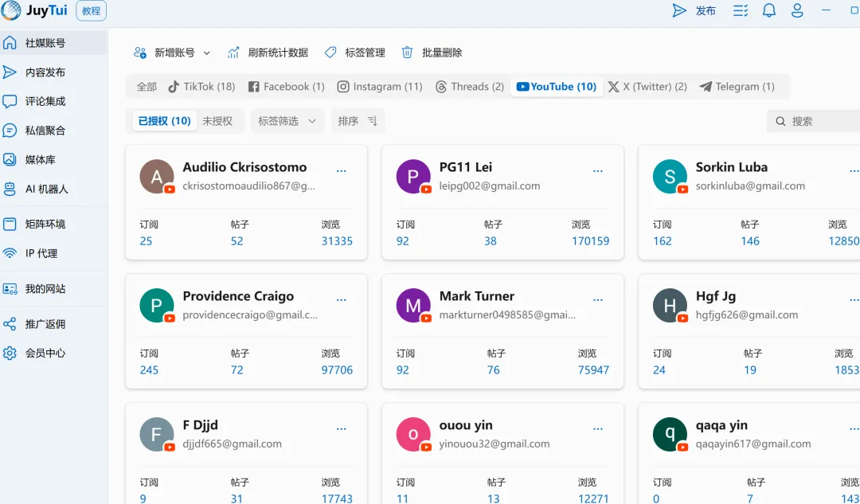
Task: Click PG11 Lei avatar
Action: click(x=413, y=176)
